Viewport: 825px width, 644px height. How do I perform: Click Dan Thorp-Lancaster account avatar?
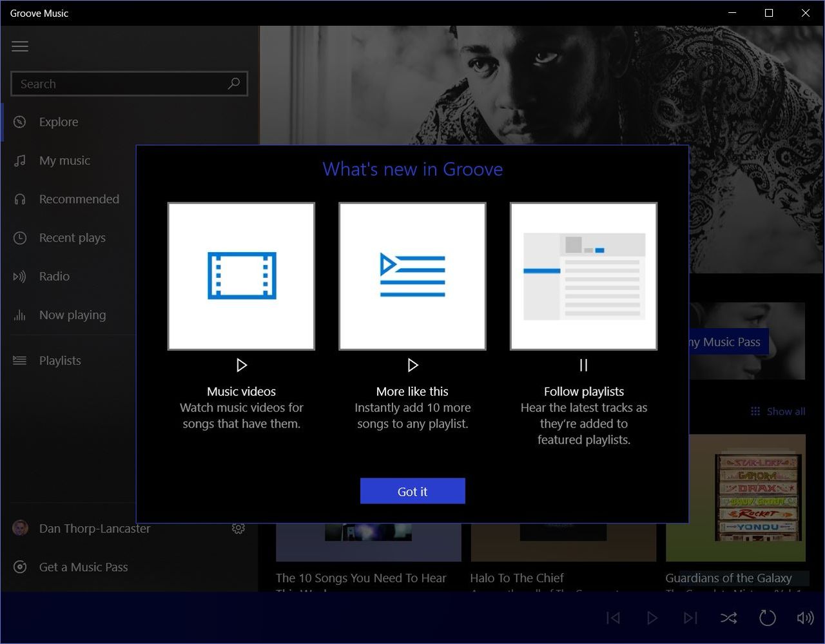point(21,528)
